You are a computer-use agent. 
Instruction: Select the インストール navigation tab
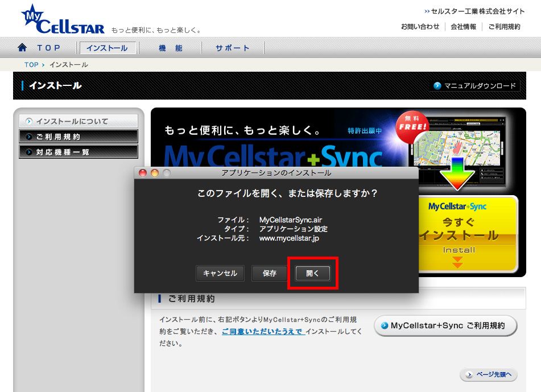coord(108,48)
